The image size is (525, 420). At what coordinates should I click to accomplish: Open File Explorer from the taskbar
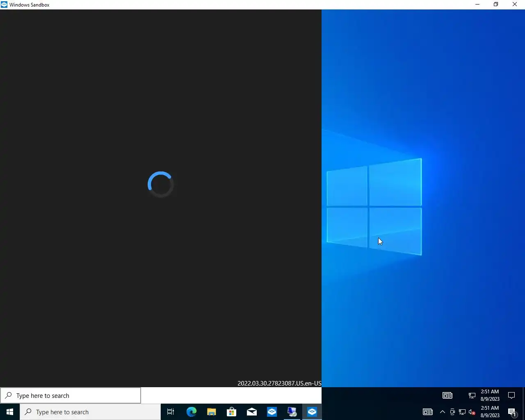(211, 412)
